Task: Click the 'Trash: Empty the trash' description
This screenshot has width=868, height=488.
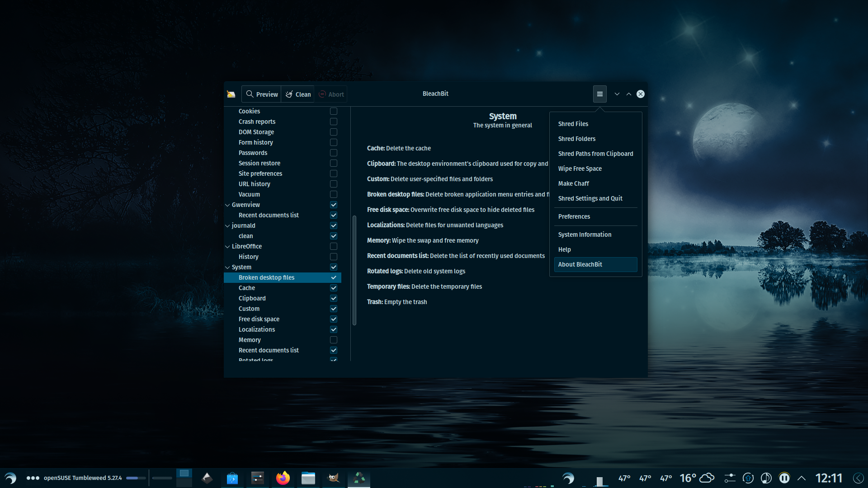Action: 396,302
